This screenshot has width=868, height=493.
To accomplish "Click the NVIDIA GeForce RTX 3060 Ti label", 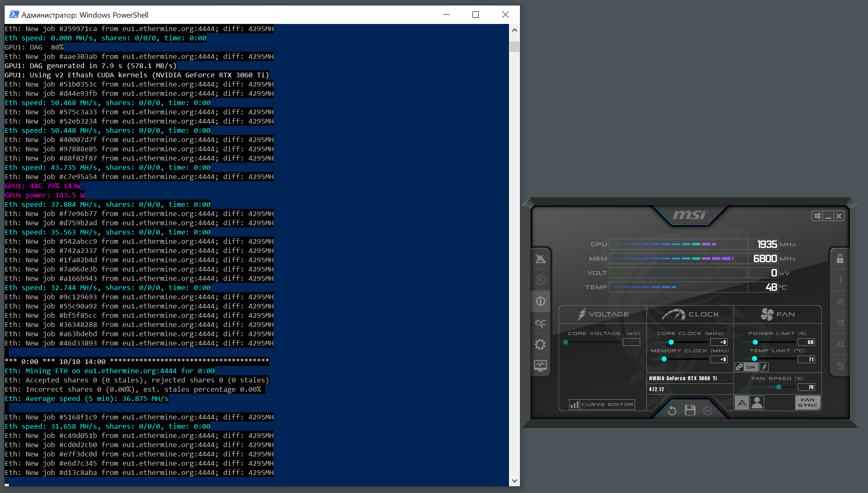I will point(683,378).
